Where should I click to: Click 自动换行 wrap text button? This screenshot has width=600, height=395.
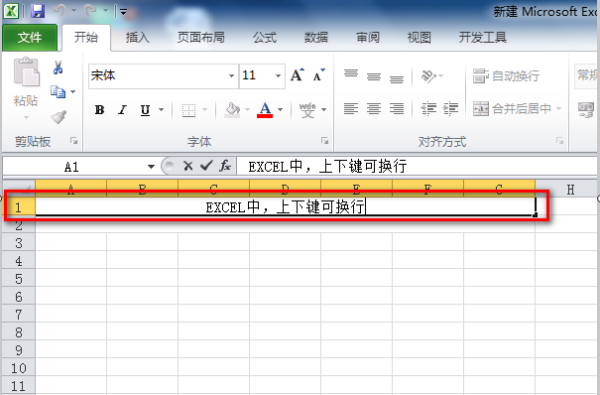point(506,76)
